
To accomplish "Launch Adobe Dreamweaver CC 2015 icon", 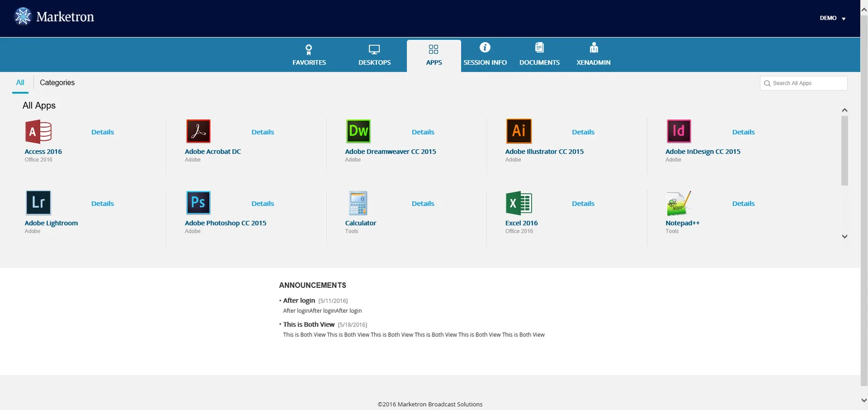I will click(359, 131).
